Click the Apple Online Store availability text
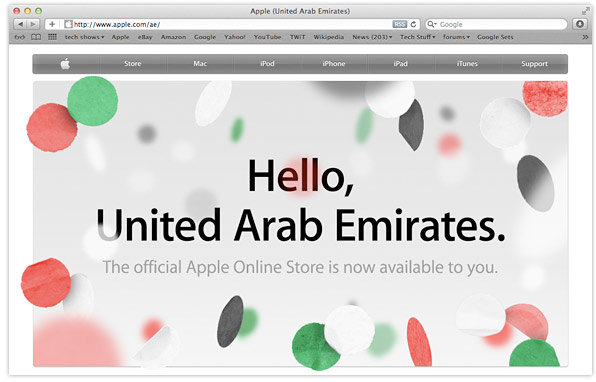 pos(300,267)
